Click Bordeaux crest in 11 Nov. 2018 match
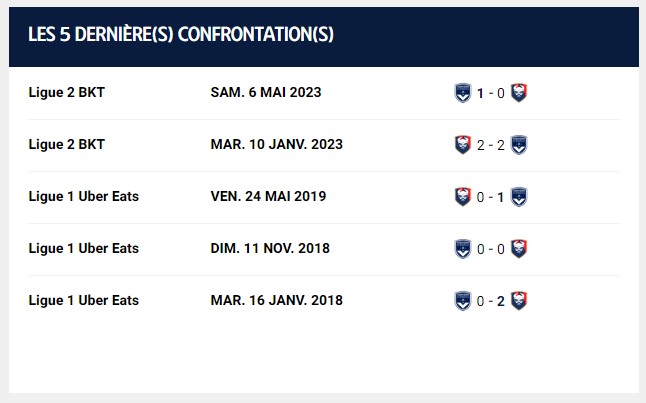The height and width of the screenshot is (403, 646). 463,248
